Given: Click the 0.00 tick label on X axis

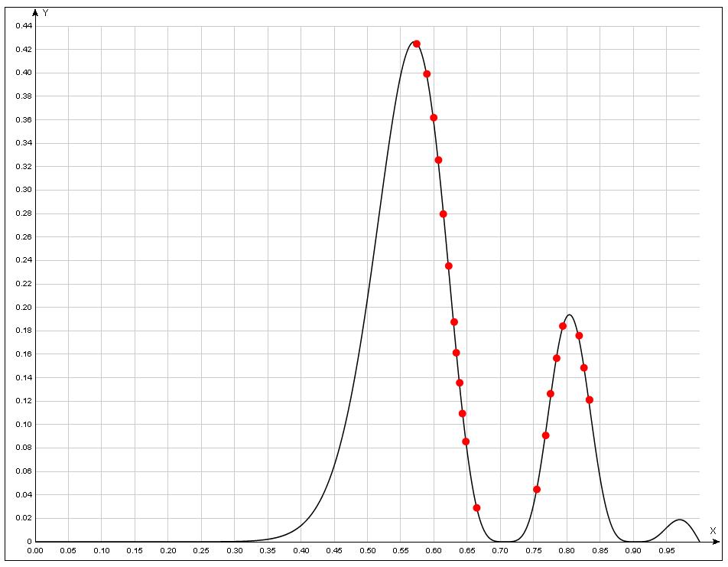Looking at the screenshot, I should pyautogui.click(x=35, y=550).
